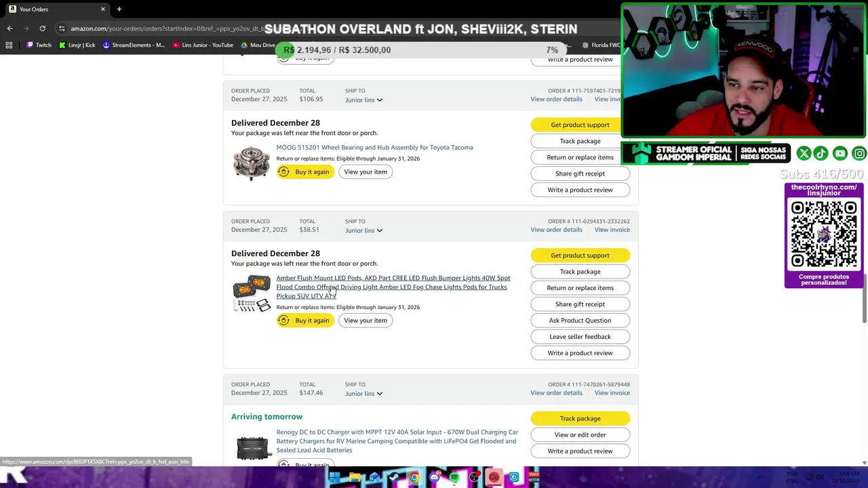
Task: Buy the Amber LED Pods again
Action: pos(305,321)
